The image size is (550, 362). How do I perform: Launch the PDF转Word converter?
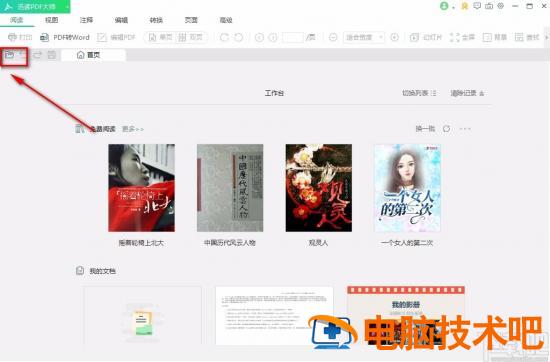[x=65, y=37]
